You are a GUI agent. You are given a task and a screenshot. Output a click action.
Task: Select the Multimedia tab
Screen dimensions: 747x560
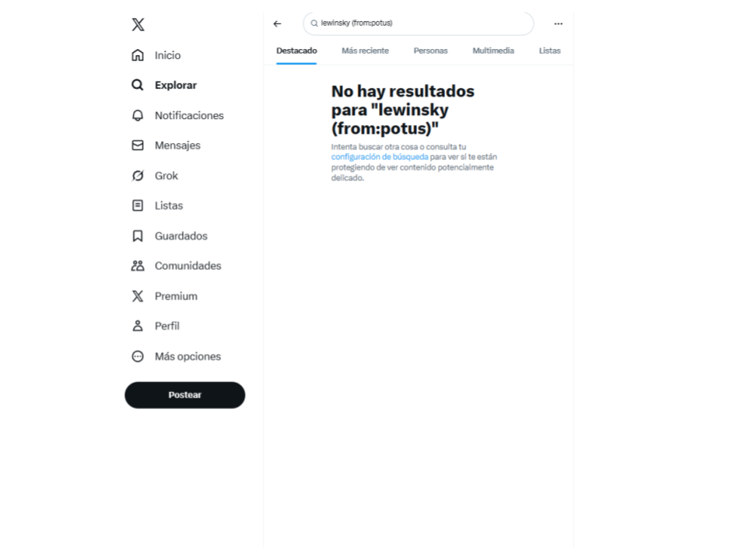pyautogui.click(x=493, y=51)
